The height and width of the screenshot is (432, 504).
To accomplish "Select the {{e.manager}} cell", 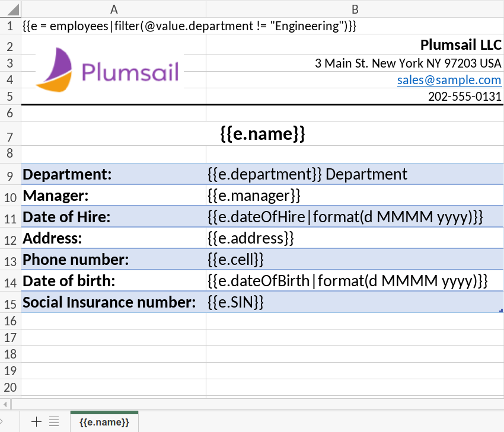I will (x=355, y=196).
